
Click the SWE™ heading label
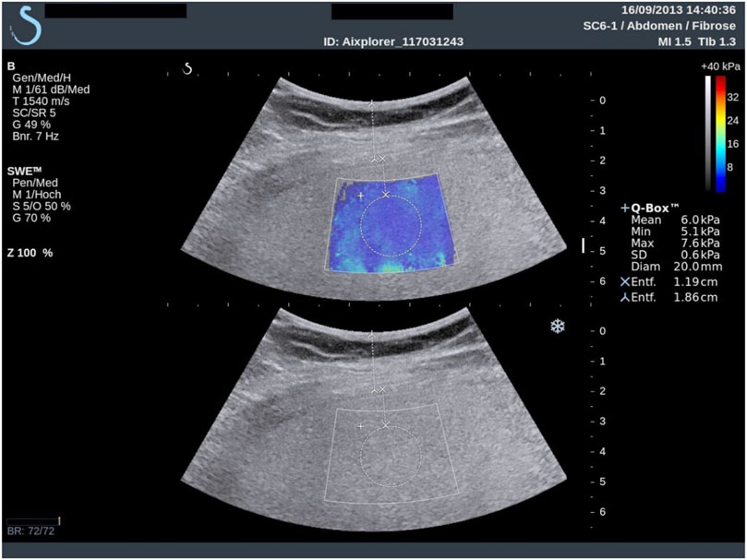24,172
